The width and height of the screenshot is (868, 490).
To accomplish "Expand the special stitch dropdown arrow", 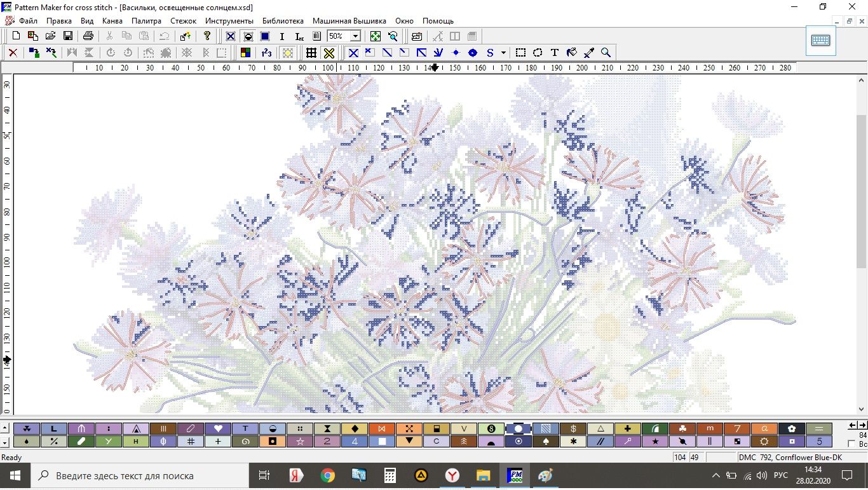I will tap(503, 53).
